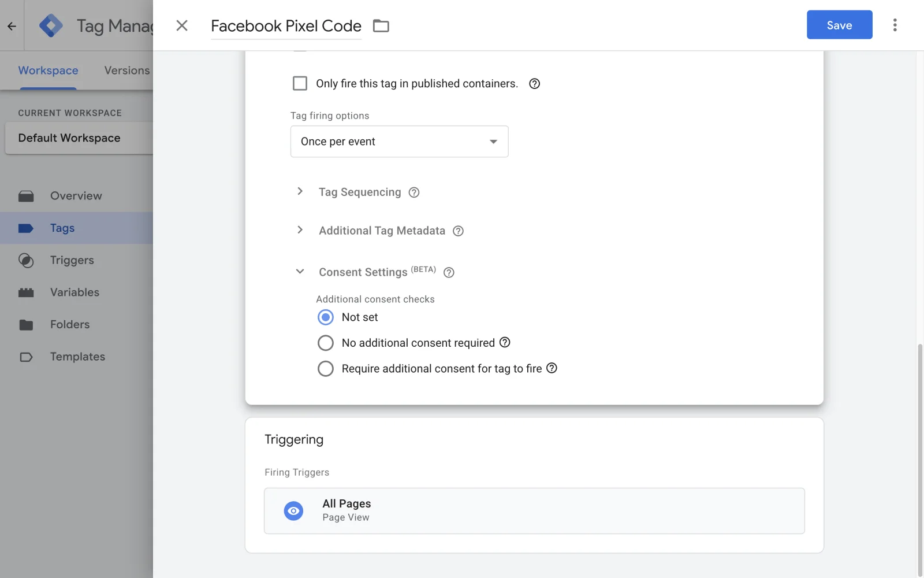Screen dimensions: 924x578
Task: Enable Only fire in published containers checkbox
Action: [300, 84]
